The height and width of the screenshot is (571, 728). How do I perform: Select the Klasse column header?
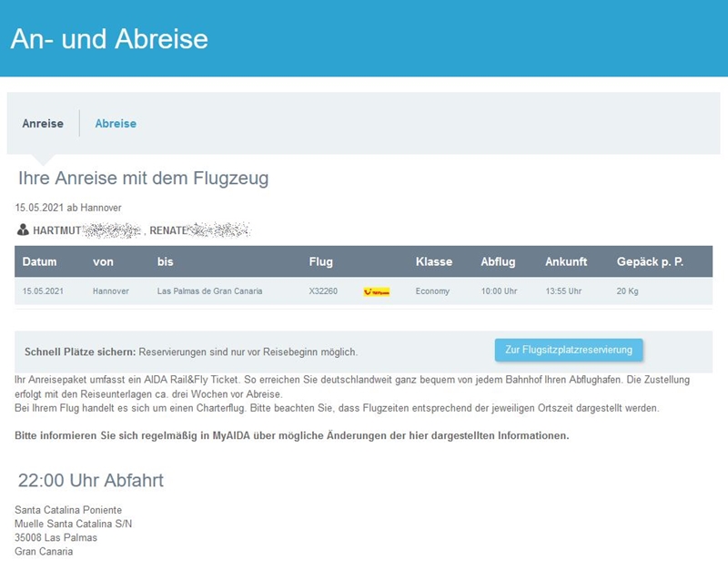433,262
